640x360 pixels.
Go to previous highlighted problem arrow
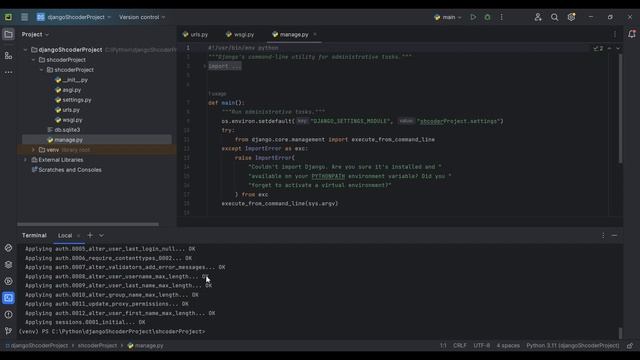(609, 48)
